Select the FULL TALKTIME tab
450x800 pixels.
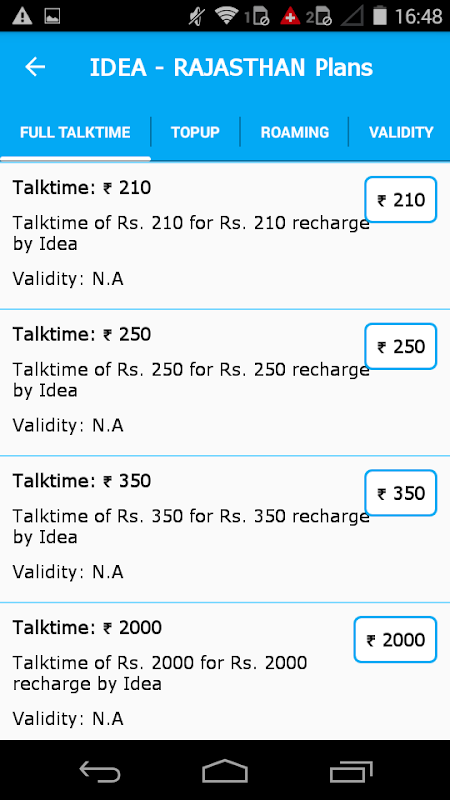tap(76, 132)
